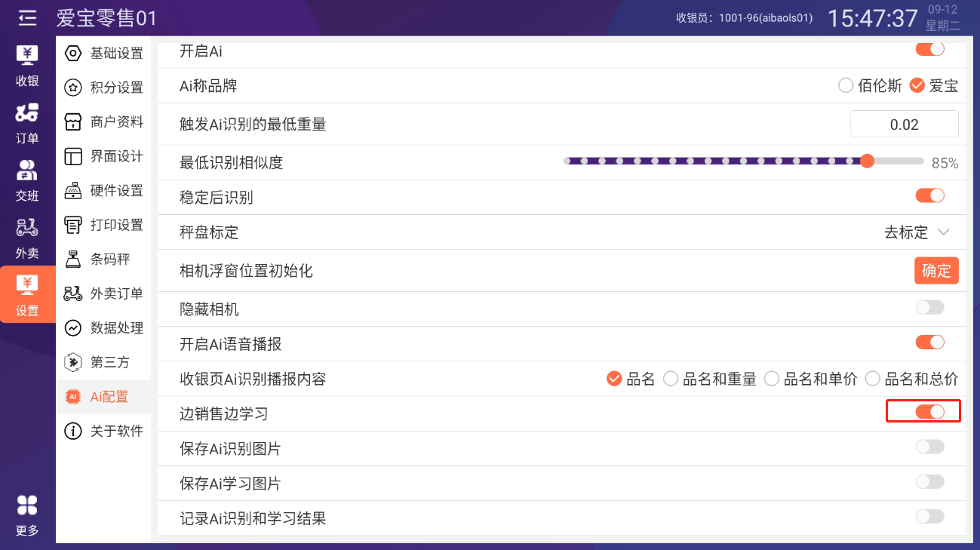Open 基础设置 menu item

[x=103, y=54]
